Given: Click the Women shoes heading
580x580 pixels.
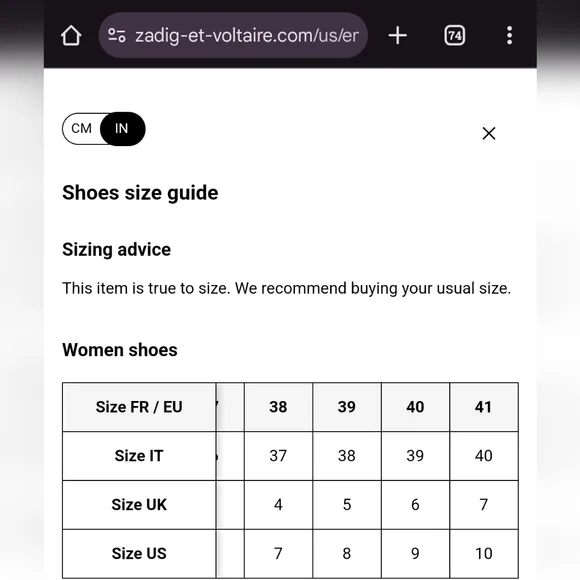Looking at the screenshot, I should pos(120,350).
